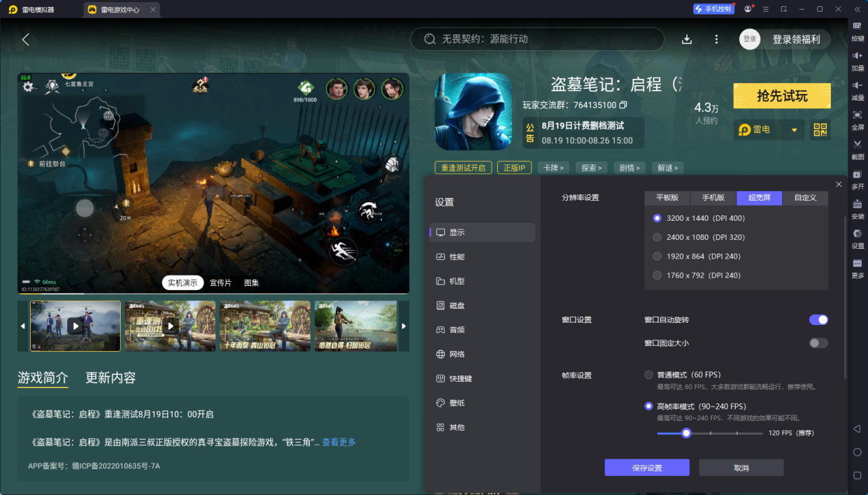Image resolution: width=868 pixels, height=495 pixels.
Task: Click the yellow 抢先试玩 button
Action: point(782,96)
